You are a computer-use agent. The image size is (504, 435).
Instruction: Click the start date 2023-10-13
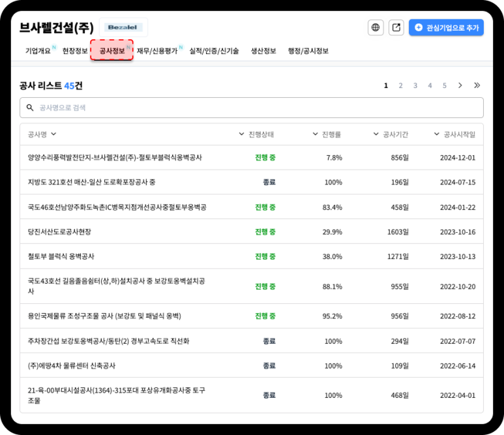point(458,256)
